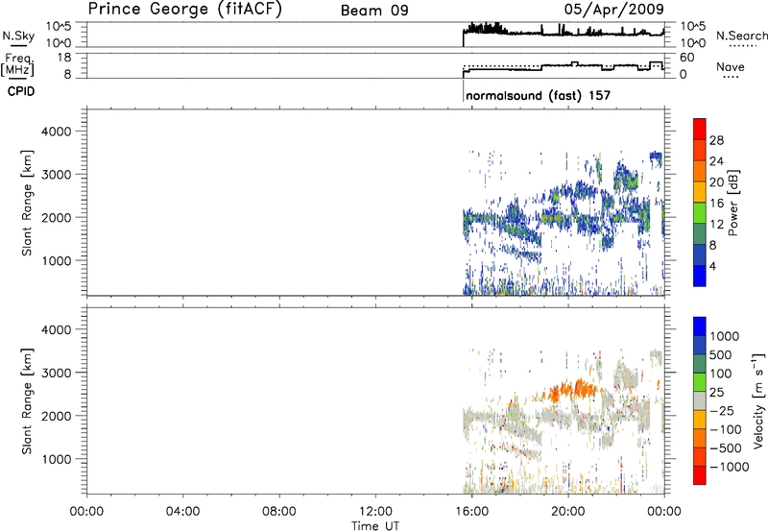Pick the light green 25–100 Velocity segment
Screen dimensions: 768x532
click(700, 382)
